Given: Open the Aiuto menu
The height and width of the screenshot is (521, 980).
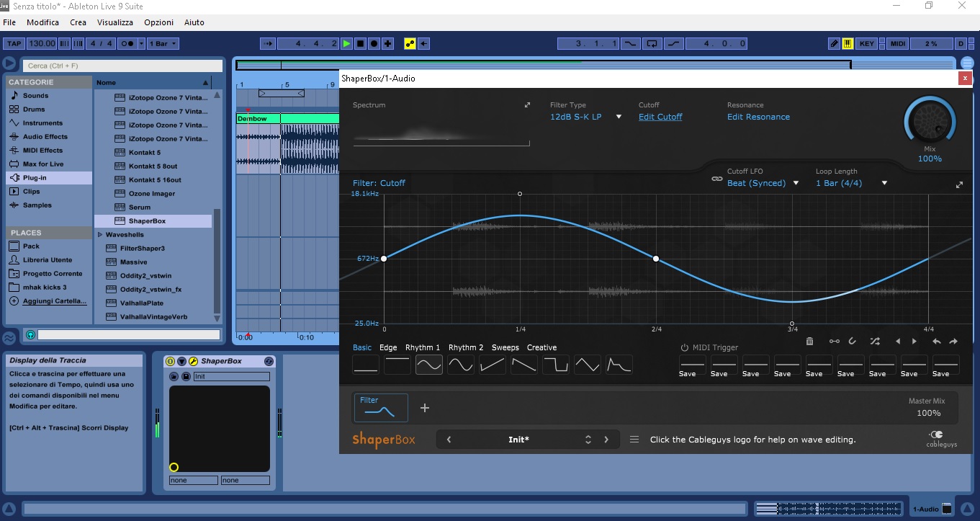Looking at the screenshot, I should tap(194, 22).
